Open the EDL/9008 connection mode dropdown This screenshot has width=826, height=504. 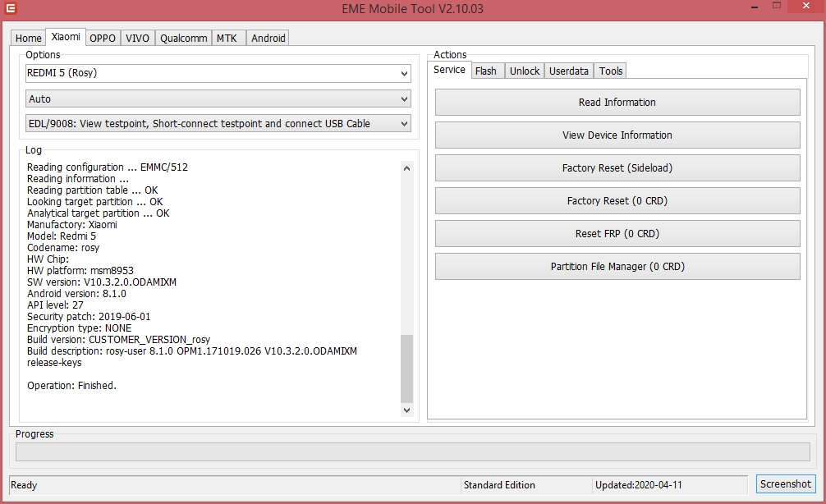click(x=218, y=124)
